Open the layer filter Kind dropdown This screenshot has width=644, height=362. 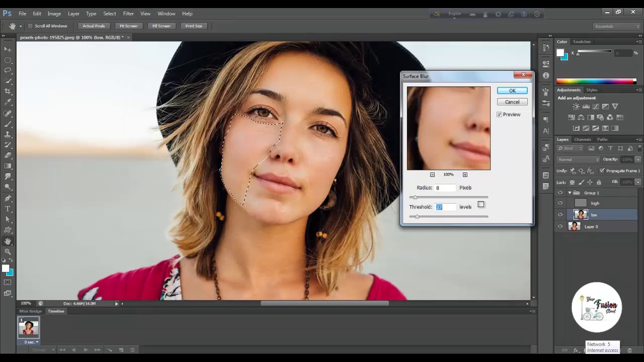[x=571, y=148]
